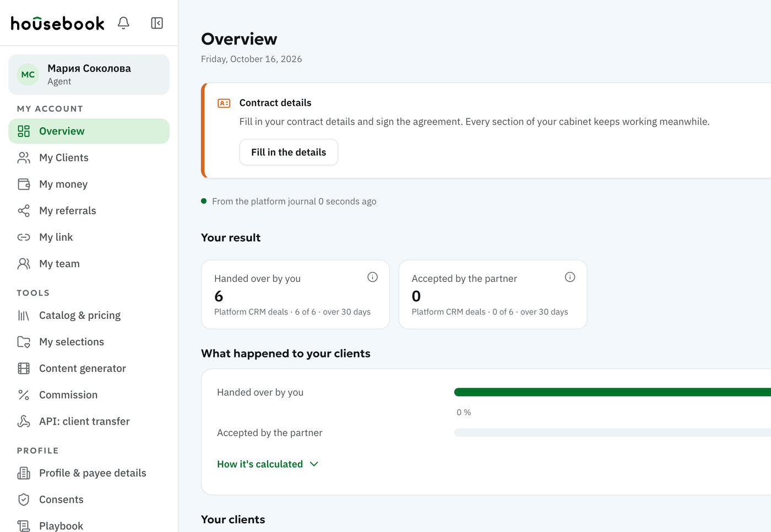Open Profile & payee details
The width and height of the screenshot is (771, 532).
[x=89, y=473]
